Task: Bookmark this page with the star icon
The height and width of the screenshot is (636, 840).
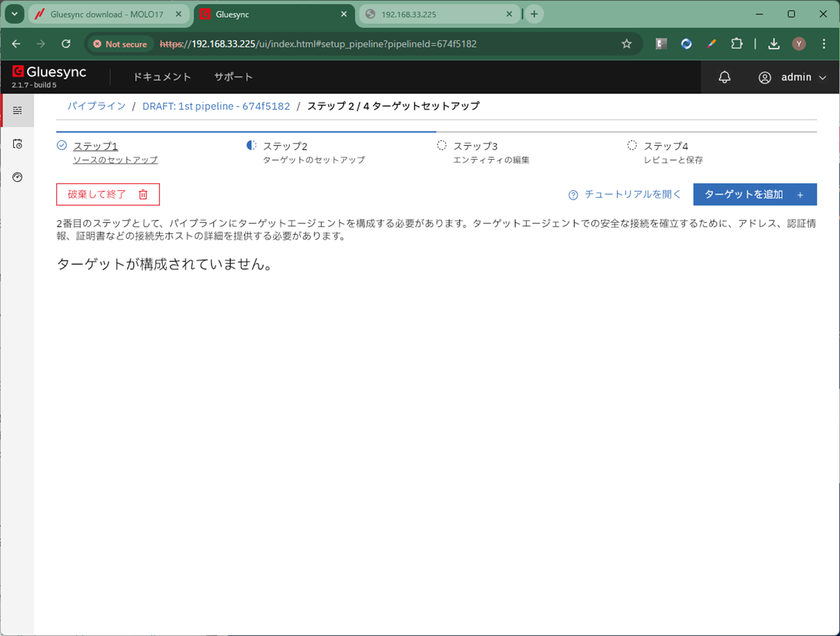Action: [x=627, y=44]
